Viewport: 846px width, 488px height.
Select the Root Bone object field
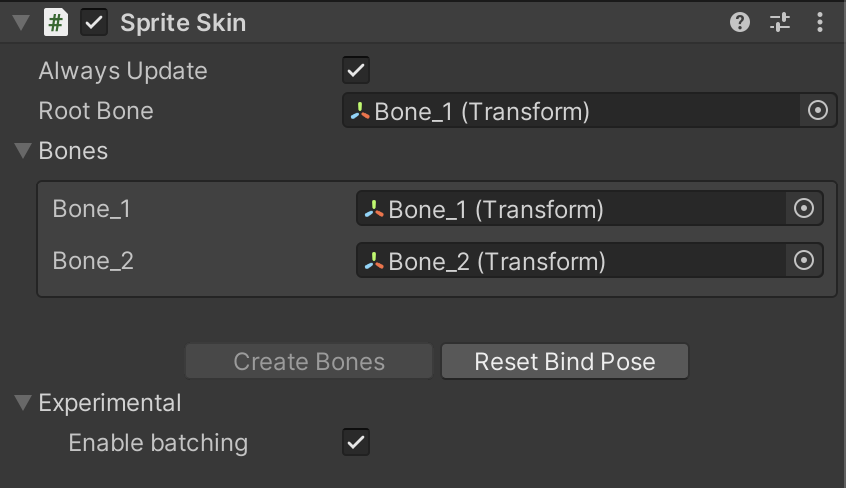tap(570, 111)
